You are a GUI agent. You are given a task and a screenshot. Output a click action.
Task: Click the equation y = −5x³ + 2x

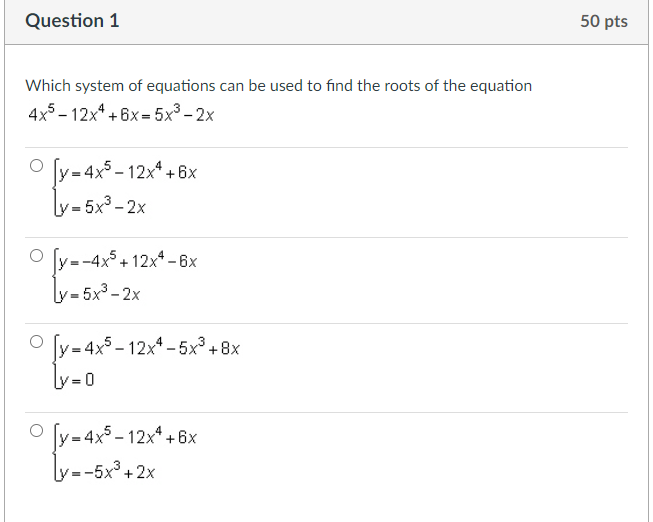(107, 472)
